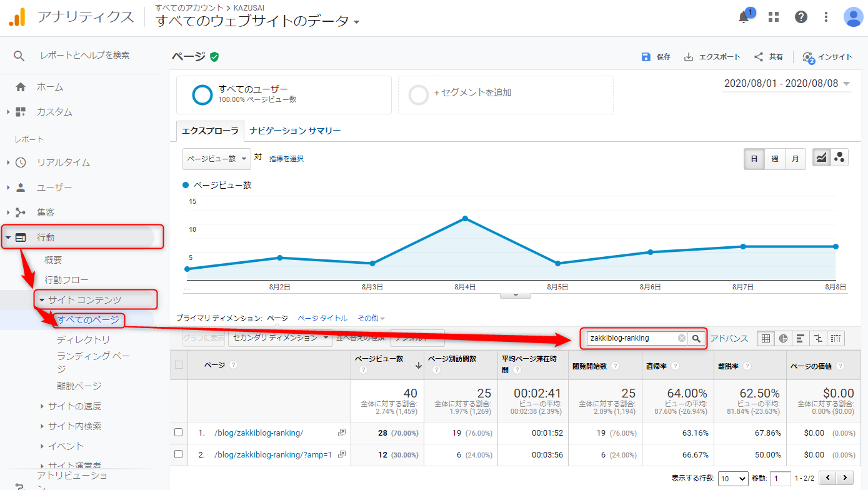Screen dimensions: 868x490
Task: Select the comparison view icon
Action: (x=818, y=339)
